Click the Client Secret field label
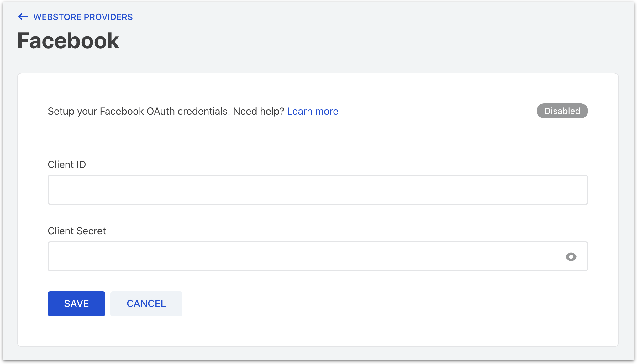Image resolution: width=637 pixels, height=364 pixels. [77, 231]
